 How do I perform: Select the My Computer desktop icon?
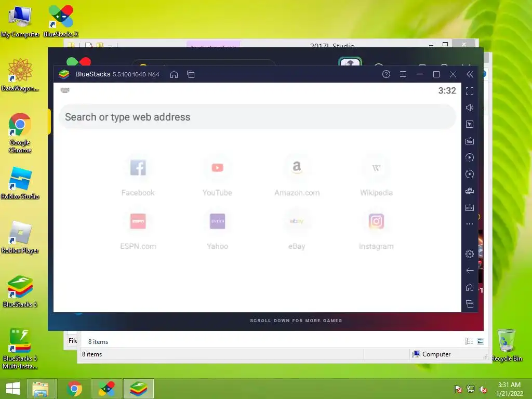click(x=20, y=21)
